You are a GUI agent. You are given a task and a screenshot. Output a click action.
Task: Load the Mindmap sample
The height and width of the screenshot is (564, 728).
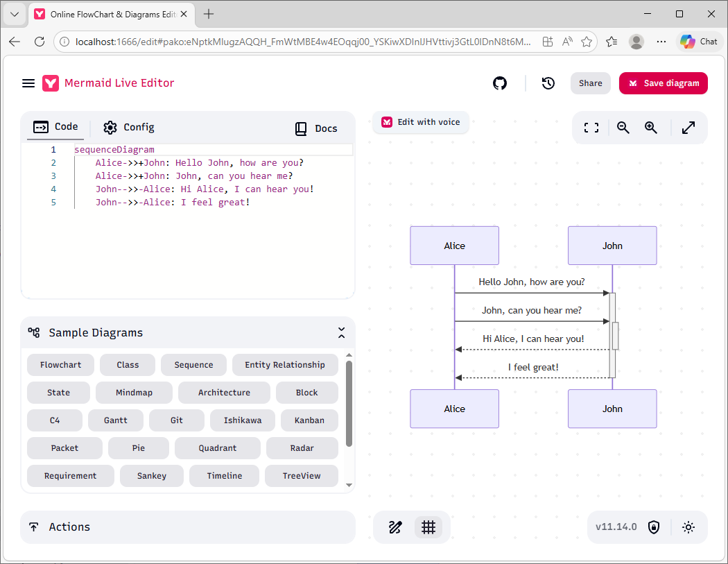[x=134, y=393]
